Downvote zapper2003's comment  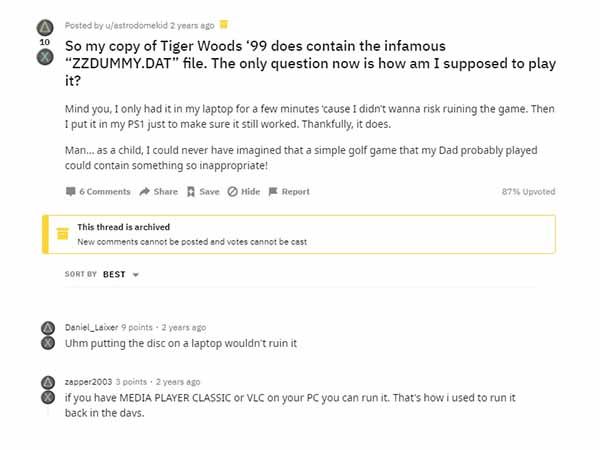coord(47,398)
